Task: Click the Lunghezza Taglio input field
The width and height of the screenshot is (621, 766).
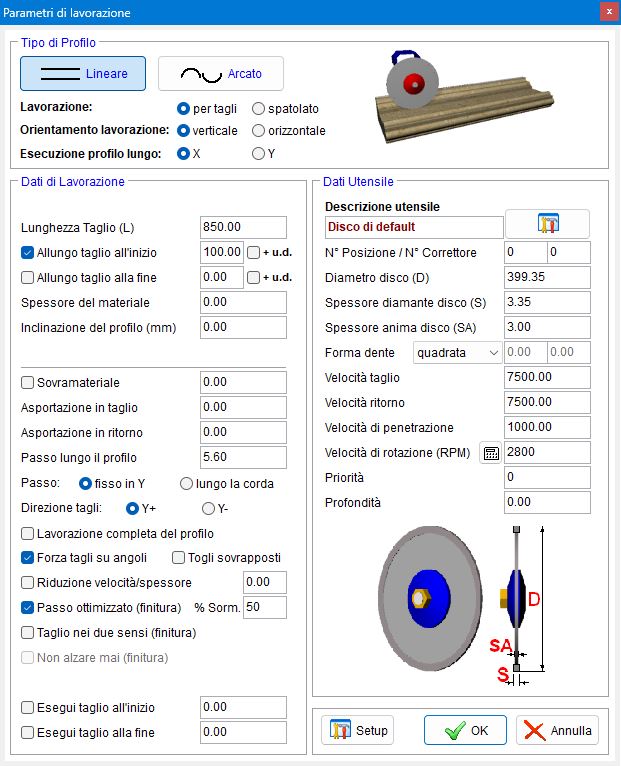Action: click(x=243, y=227)
